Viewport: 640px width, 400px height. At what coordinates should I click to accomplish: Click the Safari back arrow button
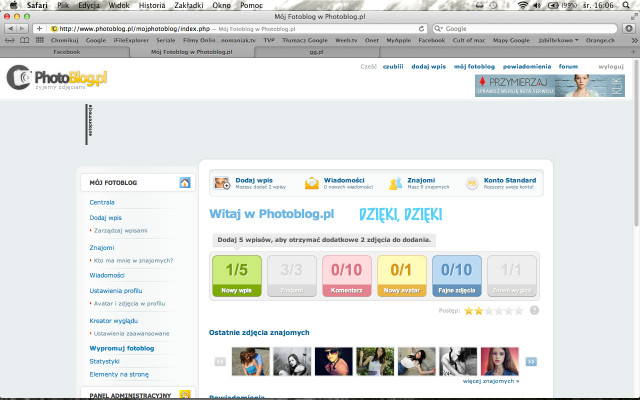point(10,29)
